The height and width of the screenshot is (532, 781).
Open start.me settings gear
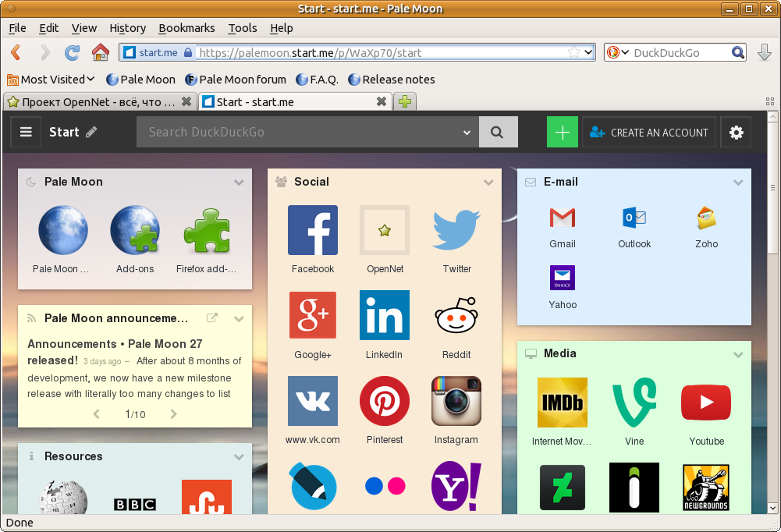[737, 132]
